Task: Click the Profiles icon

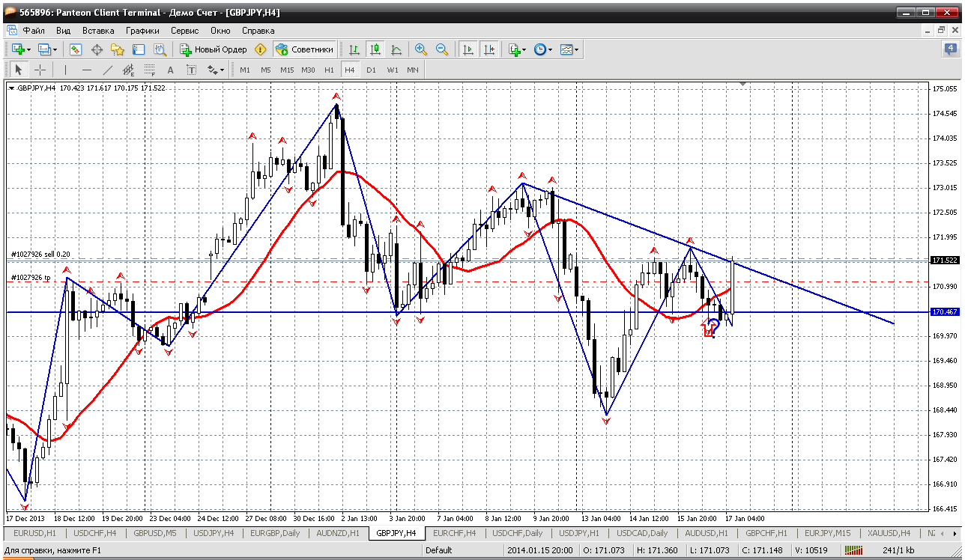Action: pos(44,49)
